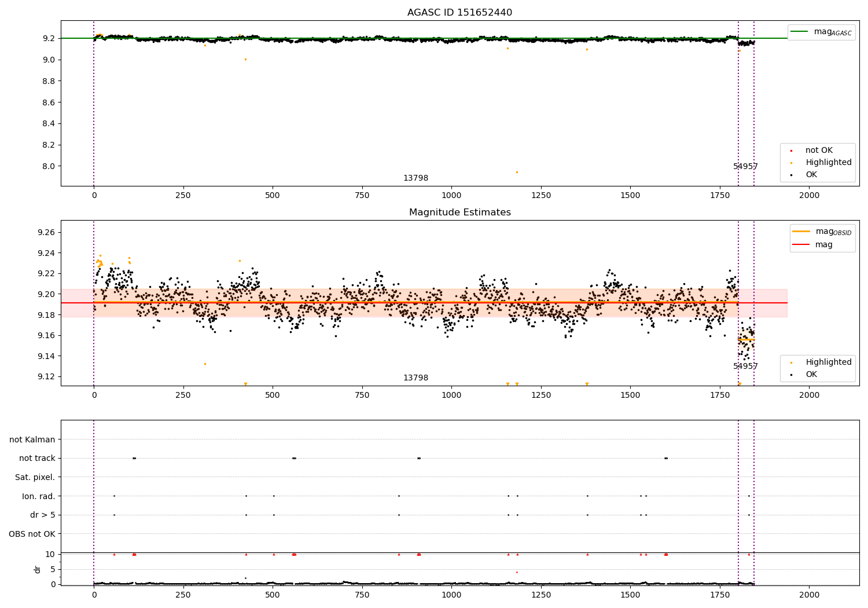
Task: Click "Highlighted" in the top plot legend
Action: (828, 162)
